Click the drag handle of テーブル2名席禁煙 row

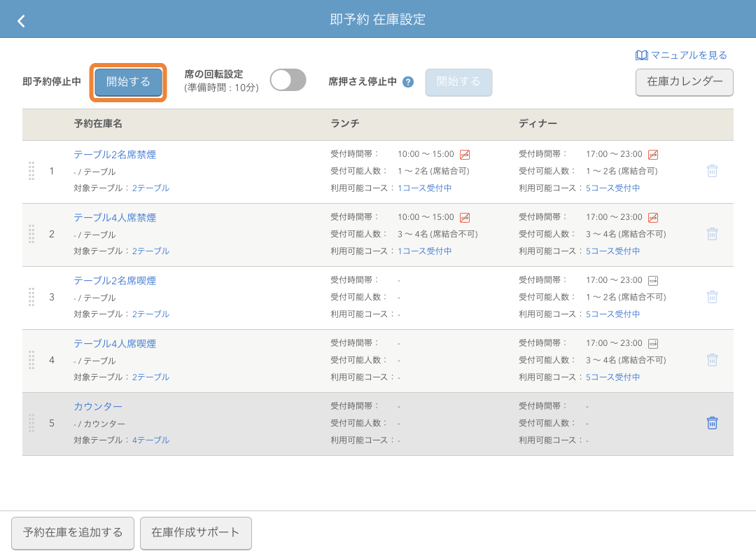[31, 171]
